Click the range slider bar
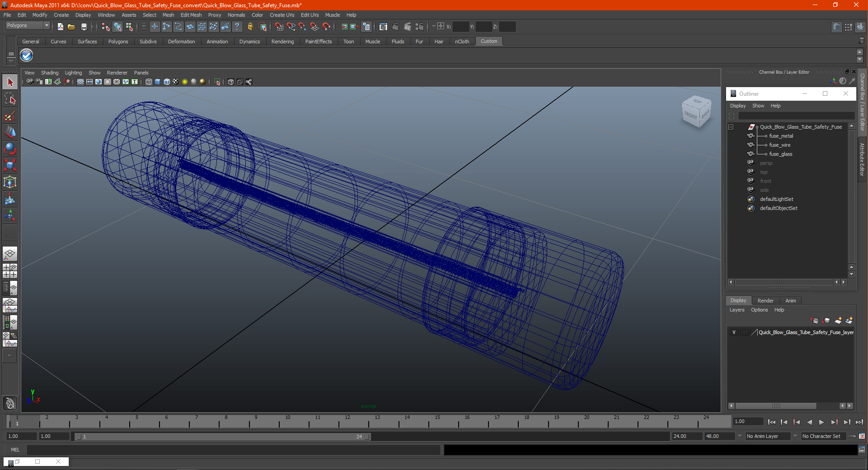The height and width of the screenshot is (470, 868). [222, 437]
